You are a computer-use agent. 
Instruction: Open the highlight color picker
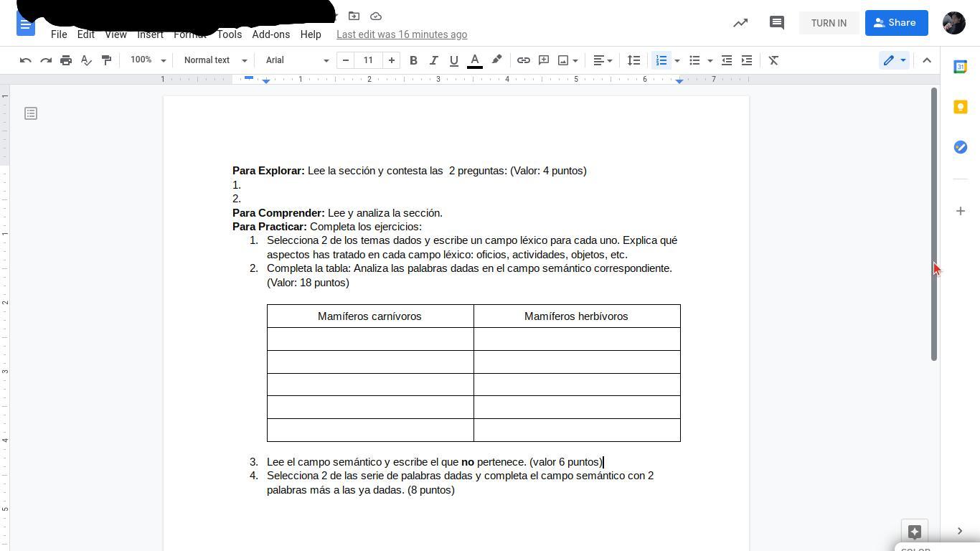[x=496, y=60]
